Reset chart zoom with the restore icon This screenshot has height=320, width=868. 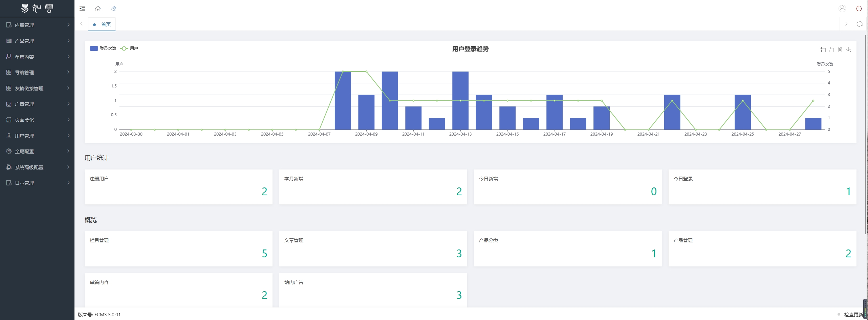pos(831,50)
